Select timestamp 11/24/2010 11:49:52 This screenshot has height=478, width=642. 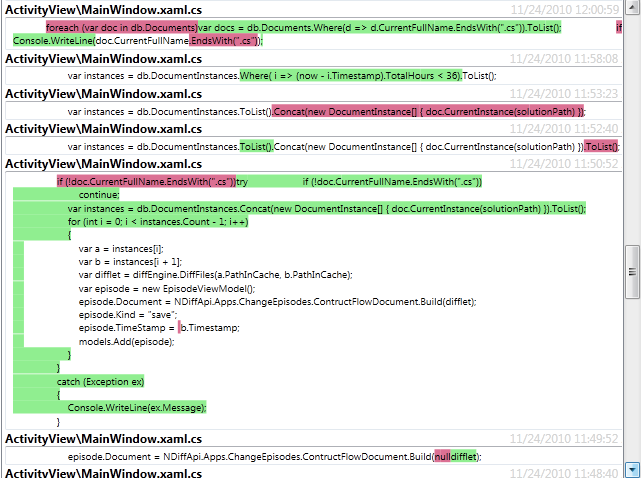(563, 439)
